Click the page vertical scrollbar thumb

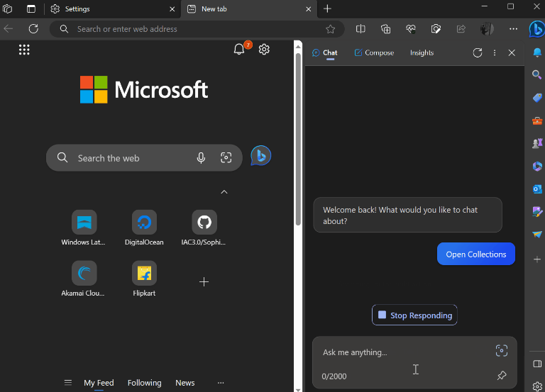(x=298, y=139)
